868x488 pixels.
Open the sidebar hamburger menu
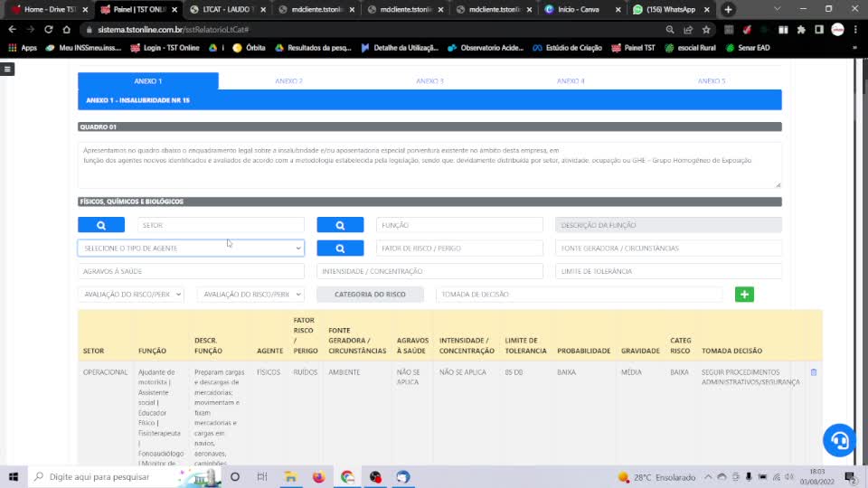point(7,70)
